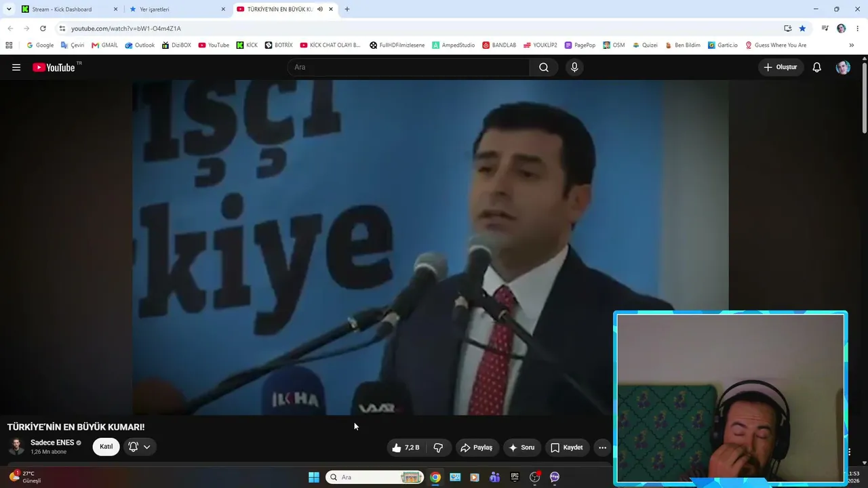This screenshot has height=488, width=868.
Task: Click the page vertical scrollbar
Action: 864,97
